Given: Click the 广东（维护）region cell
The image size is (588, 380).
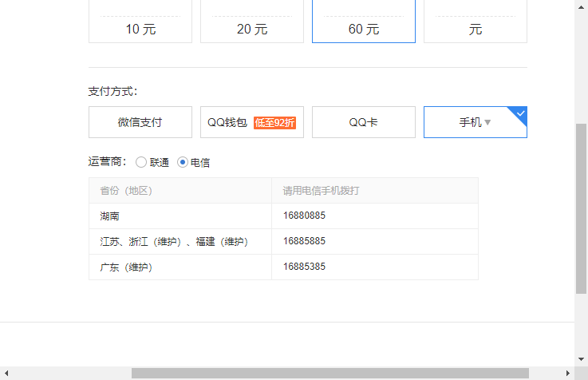Looking at the screenshot, I should (180, 267).
